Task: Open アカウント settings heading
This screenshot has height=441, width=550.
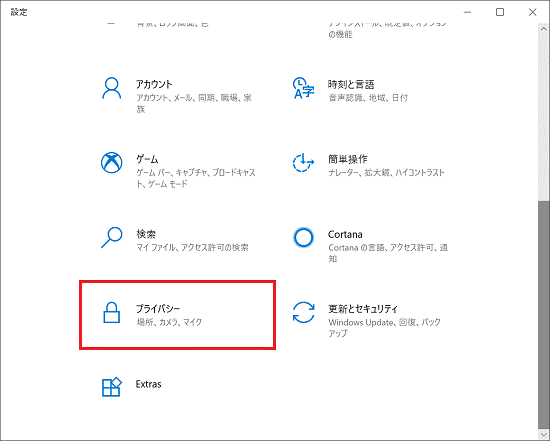Action: pyautogui.click(x=154, y=85)
